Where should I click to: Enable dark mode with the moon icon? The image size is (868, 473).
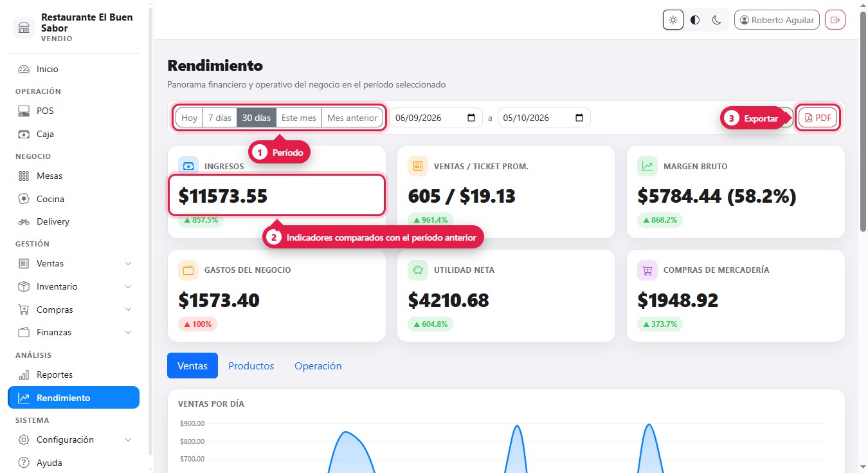(717, 20)
